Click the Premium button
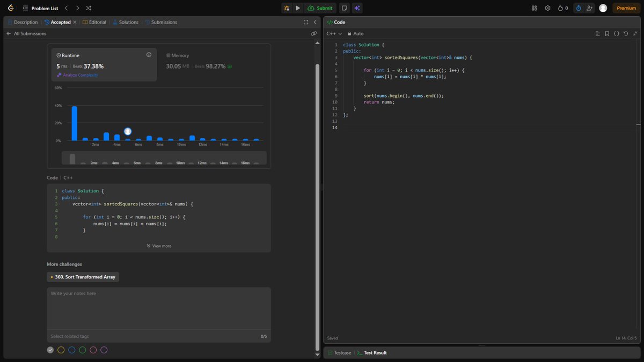This screenshot has width=644, height=362. tap(626, 8)
